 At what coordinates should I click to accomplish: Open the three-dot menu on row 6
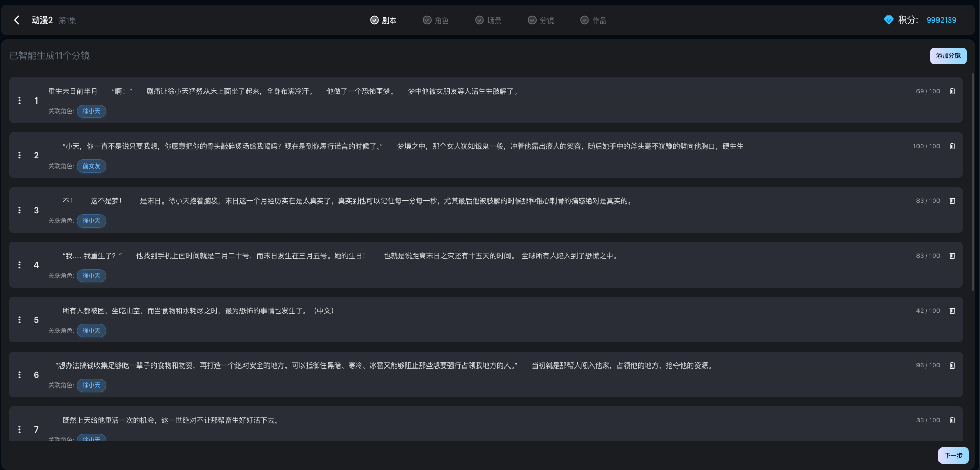click(19, 375)
